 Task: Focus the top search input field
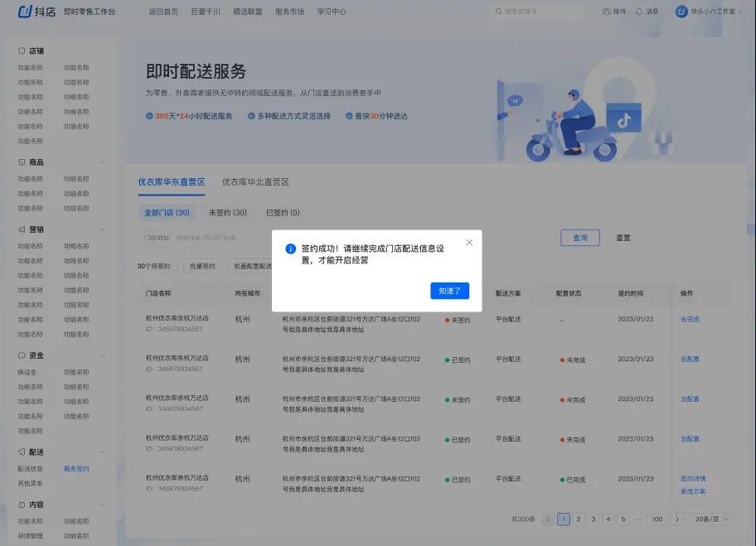pos(538,11)
